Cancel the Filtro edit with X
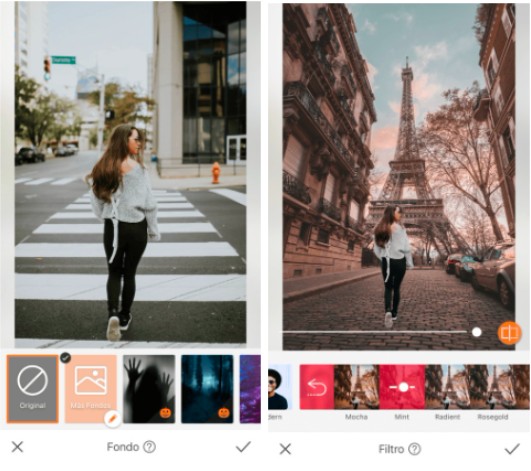This screenshot has width=531, height=471. [285, 449]
